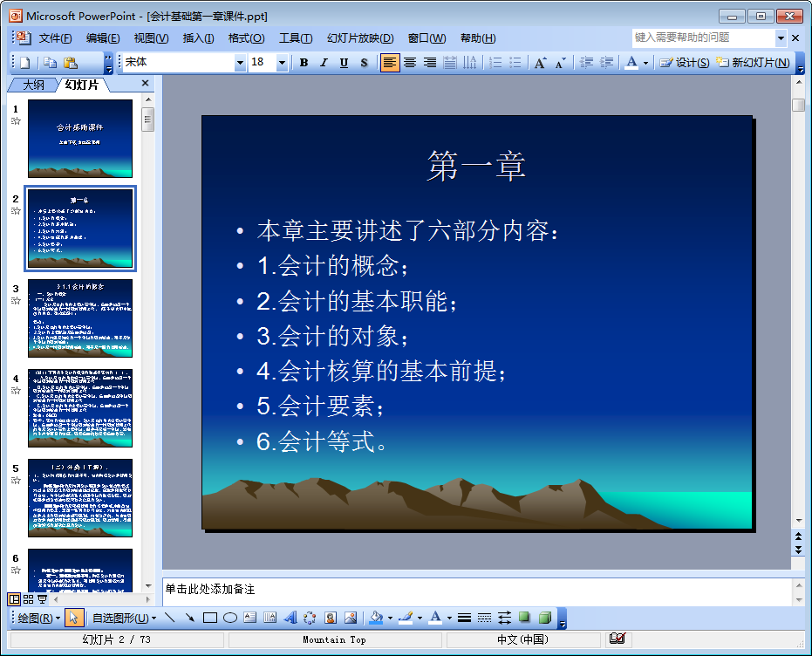The width and height of the screenshot is (812, 656).
Task: Expand the AutoShapes menu
Action: 124,618
